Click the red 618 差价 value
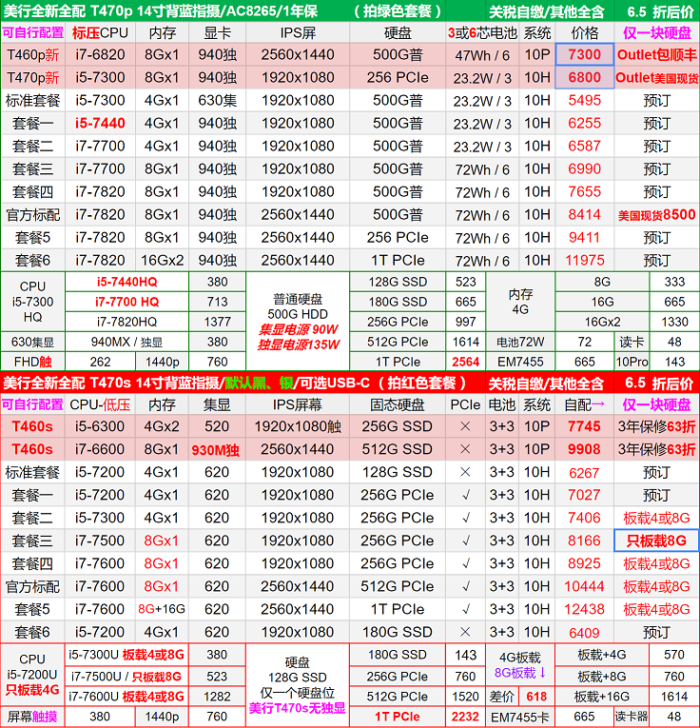The height and width of the screenshot is (728, 700). point(536,697)
